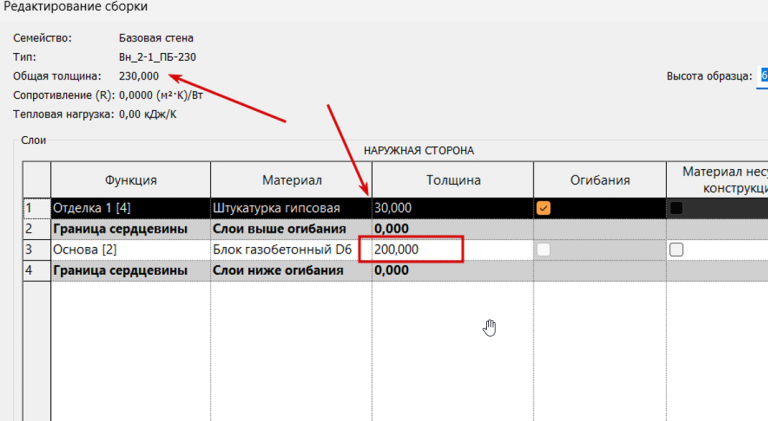This screenshot has height=421, width=768.
Task: Select row header number 1
Action: click(x=37, y=208)
